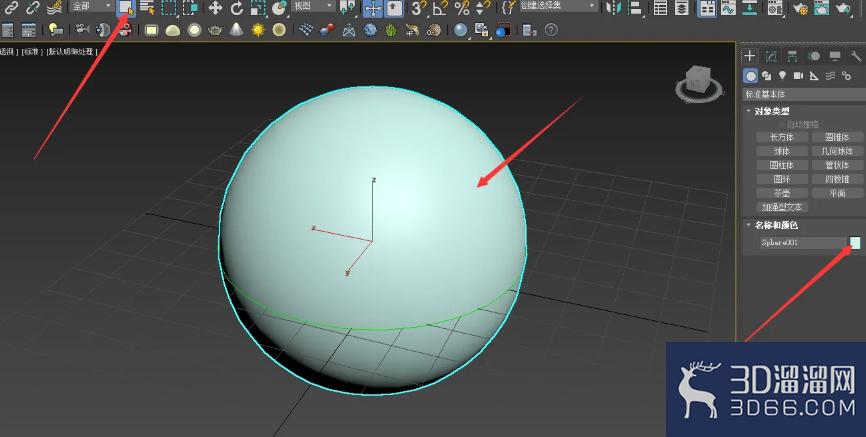
Task: Toggle the 3D Snaps button
Action: 419,8
